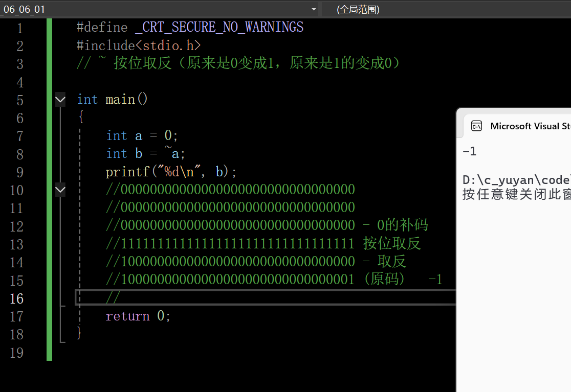Collapse the comment block fold chevron on line 10
The image size is (571, 392).
point(60,190)
